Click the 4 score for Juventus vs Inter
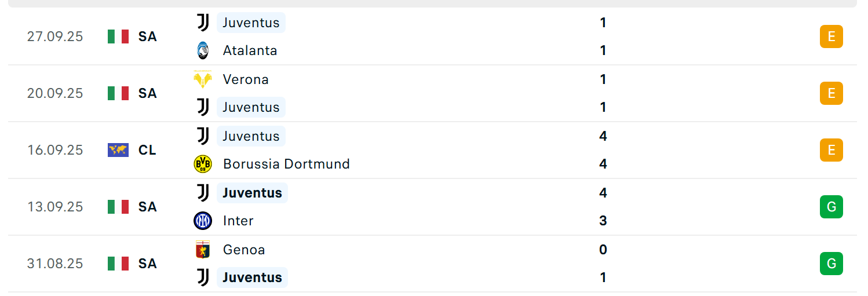 click(x=603, y=193)
